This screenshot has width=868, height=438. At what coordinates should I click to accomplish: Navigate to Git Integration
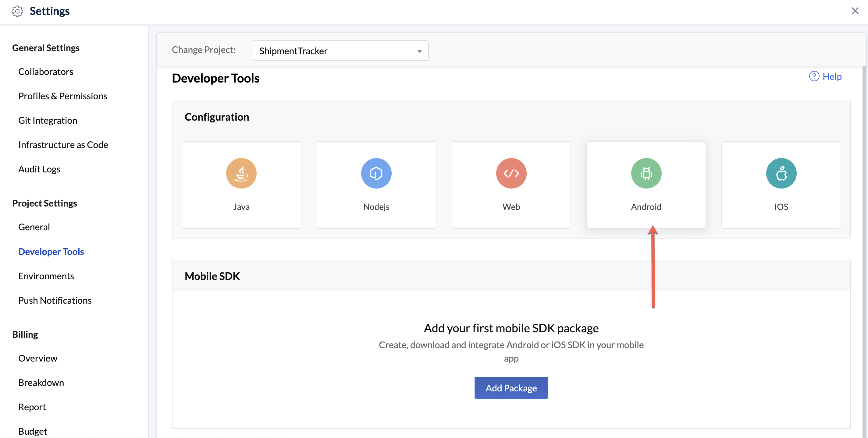point(48,120)
